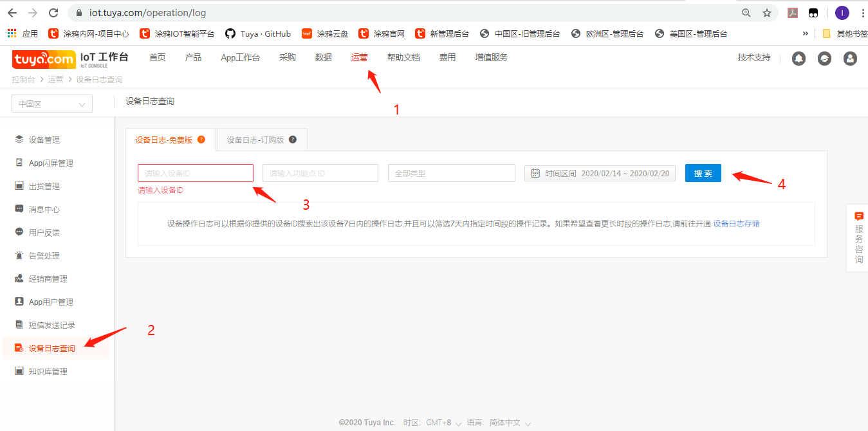Image resolution: width=868 pixels, height=431 pixels.
Task: Open the Tuya · GitHub bookmark
Action: pyautogui.click(x=258, y=33)
